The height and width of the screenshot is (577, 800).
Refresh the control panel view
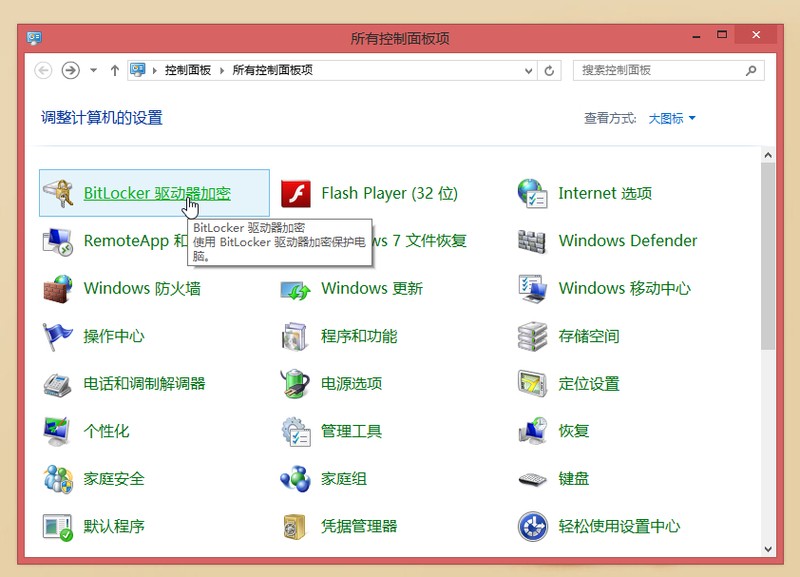549,70
